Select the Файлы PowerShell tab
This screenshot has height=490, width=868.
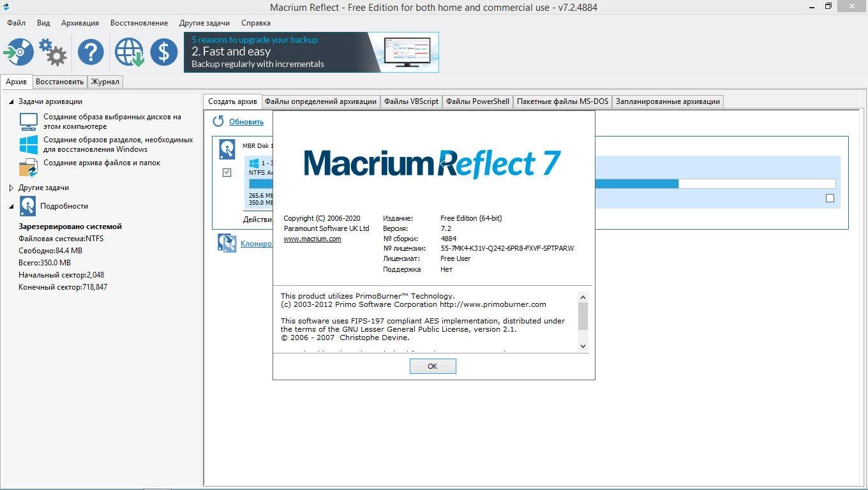coord(477,101)
